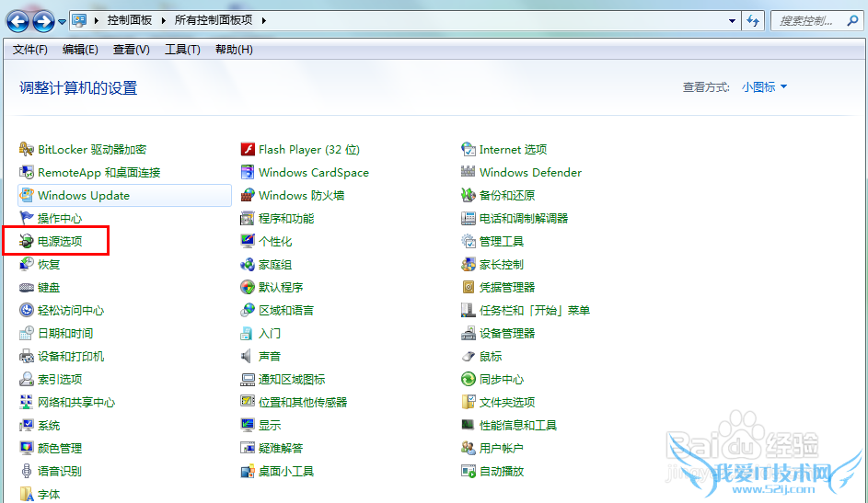This screenshot has height=503, width=868.
Task: Go forward with the Forward arrow button
Action: [43, 21]
